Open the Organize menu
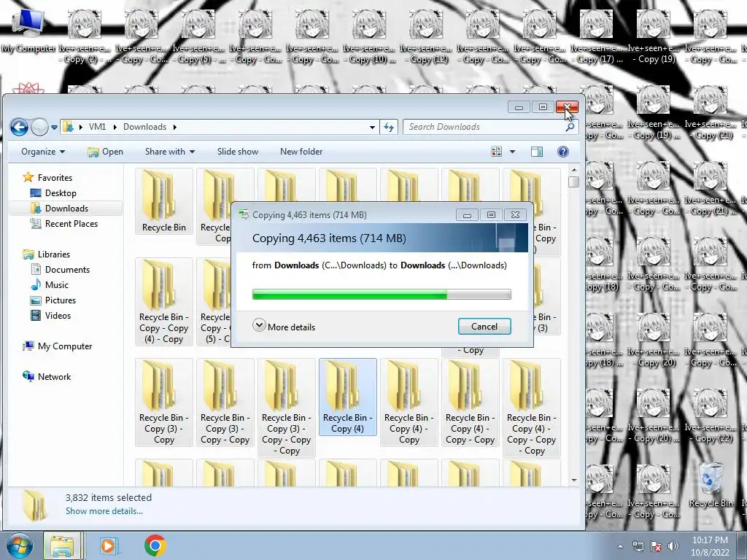Image resolution: width=747 pixels, height=560 pixels. tap(43, 152)
